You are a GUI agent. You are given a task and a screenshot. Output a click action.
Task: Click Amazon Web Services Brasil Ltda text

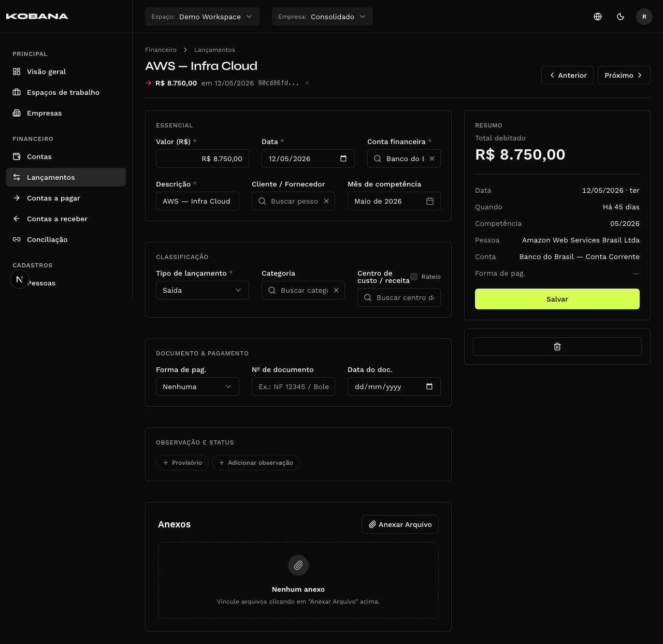click(x=581, y=240)
